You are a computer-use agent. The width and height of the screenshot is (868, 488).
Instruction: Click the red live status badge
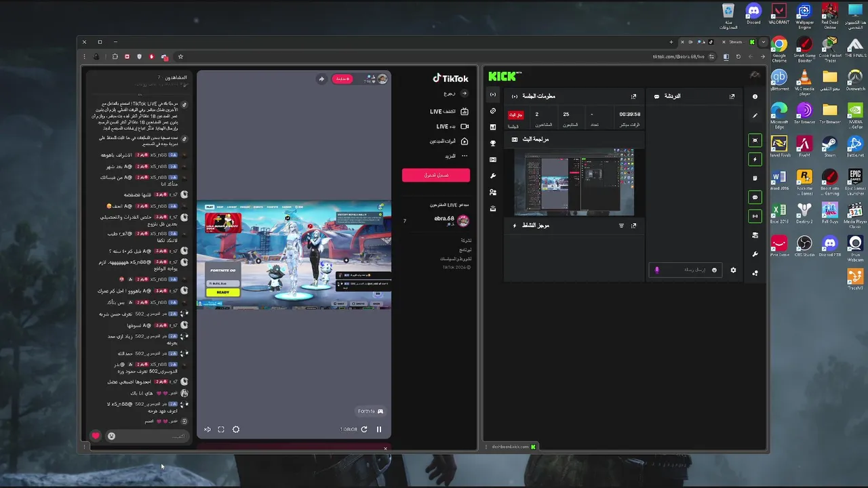point(515,115)
